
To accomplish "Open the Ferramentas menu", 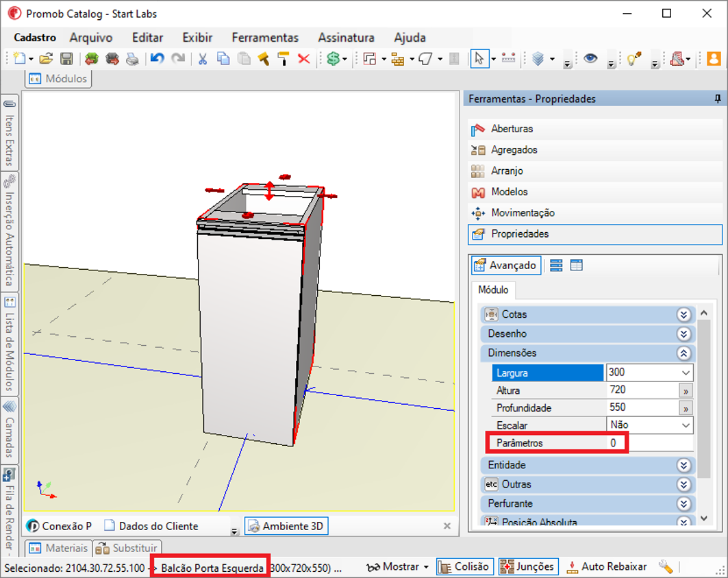I will click(x=265, y=38).
